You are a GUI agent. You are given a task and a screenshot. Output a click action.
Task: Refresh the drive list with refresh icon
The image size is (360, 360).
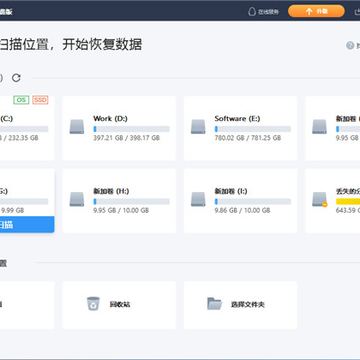pos(16,78)
